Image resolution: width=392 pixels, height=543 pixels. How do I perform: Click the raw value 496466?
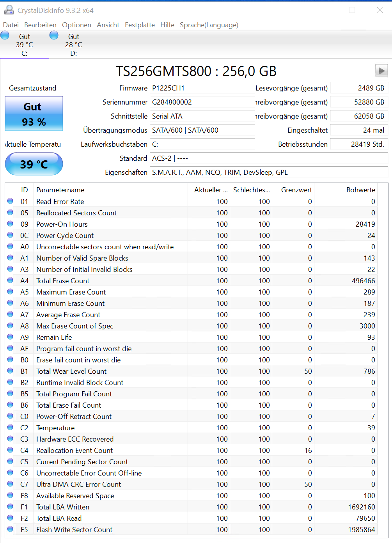pos(363,281)
